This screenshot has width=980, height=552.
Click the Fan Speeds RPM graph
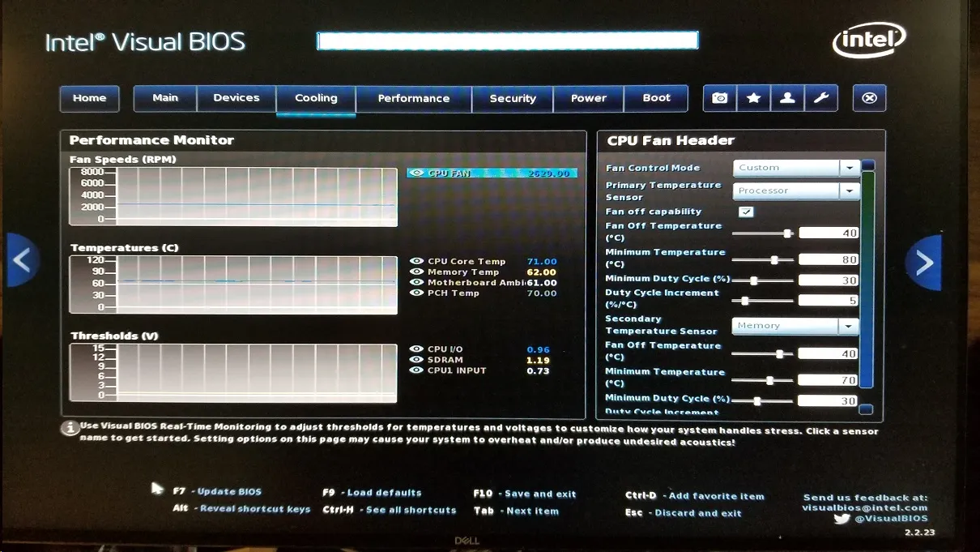(x=233, y=196)
